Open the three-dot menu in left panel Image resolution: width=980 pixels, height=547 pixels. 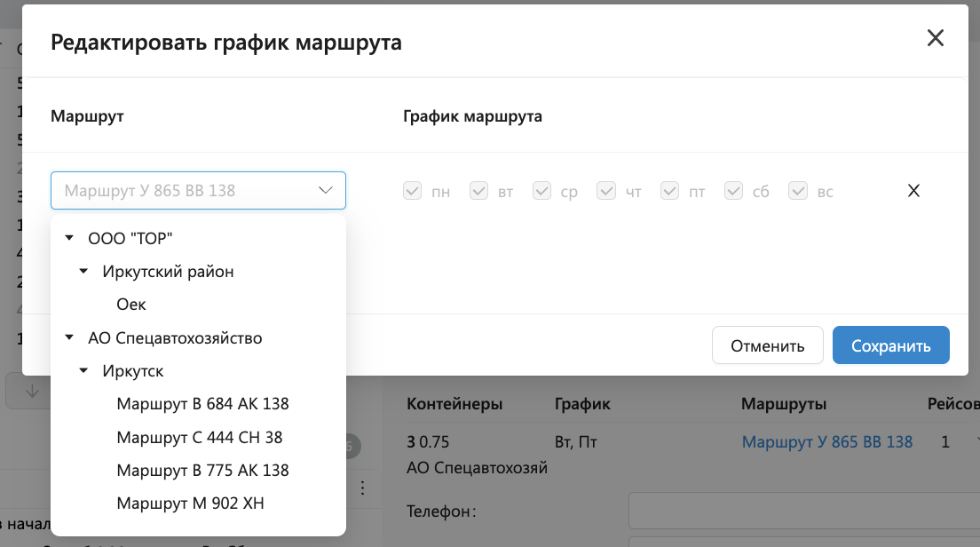coord(361,488)
